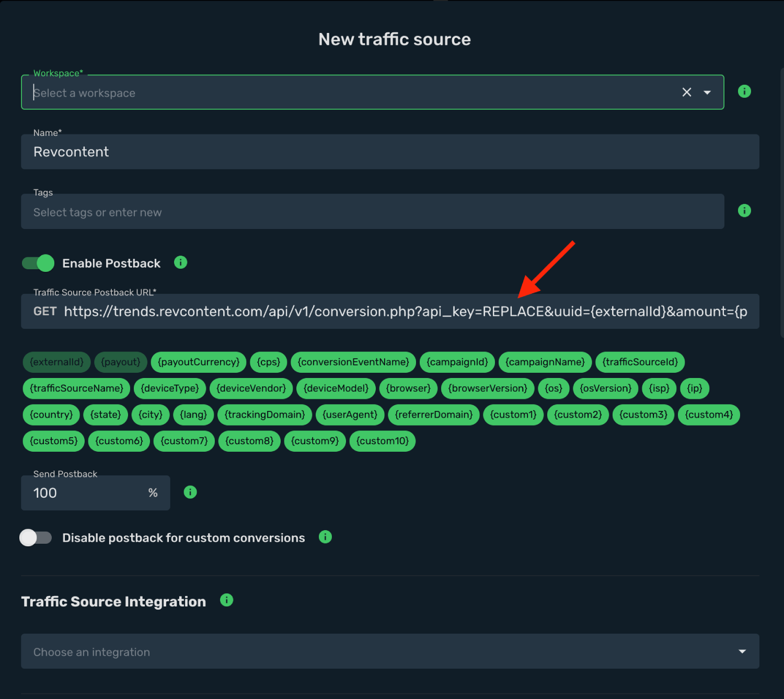Toggle Disable postback for custom conversions switch
784x699 pixels.
pos(36,537)
